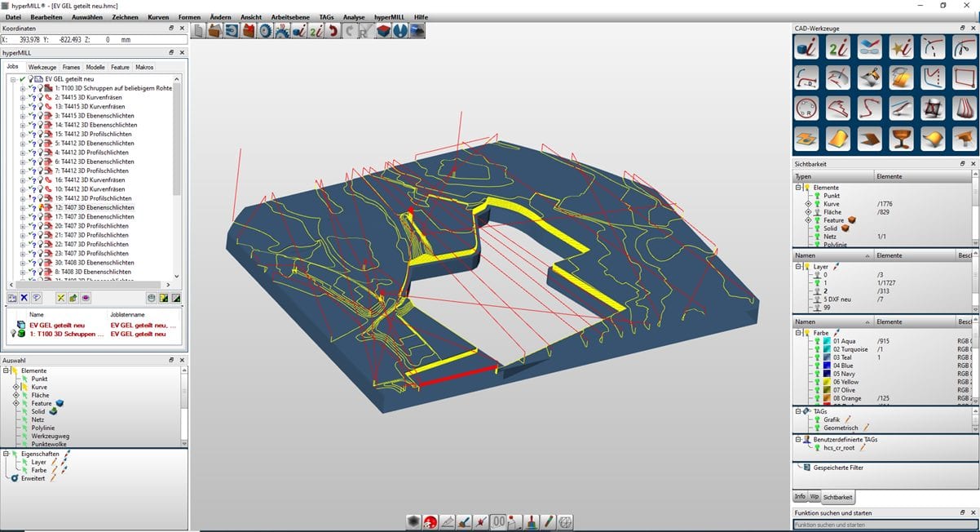This screenshot has height=532, width=980.
Task: Expand job 1: T100 3D Schruppen tree node
Action: (x=22, y=88)
